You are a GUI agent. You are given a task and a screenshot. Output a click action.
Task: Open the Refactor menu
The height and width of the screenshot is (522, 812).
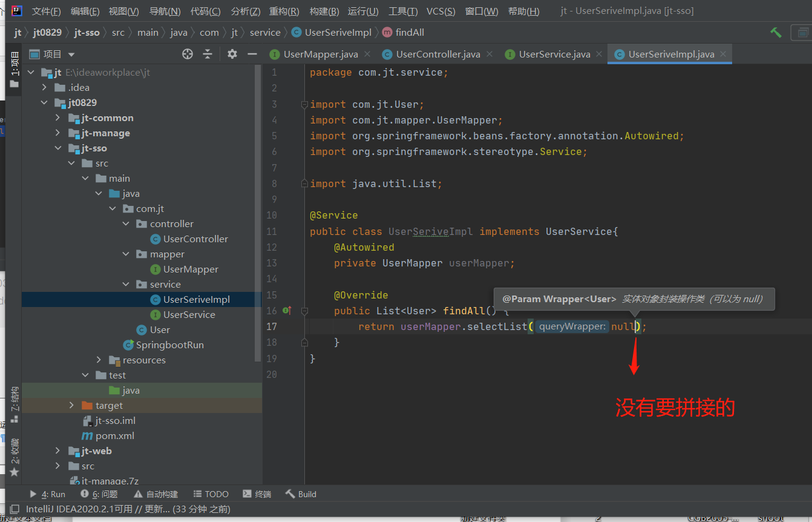(x=284, y=11)
